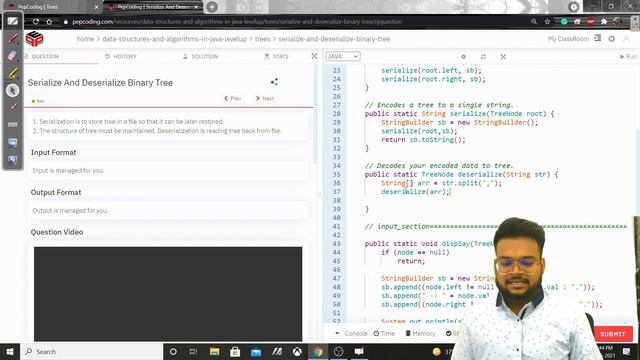Open the notification center on the taskbar
Image resolution: width=640 pixels, height=360 pixels.
coord(627,351)
